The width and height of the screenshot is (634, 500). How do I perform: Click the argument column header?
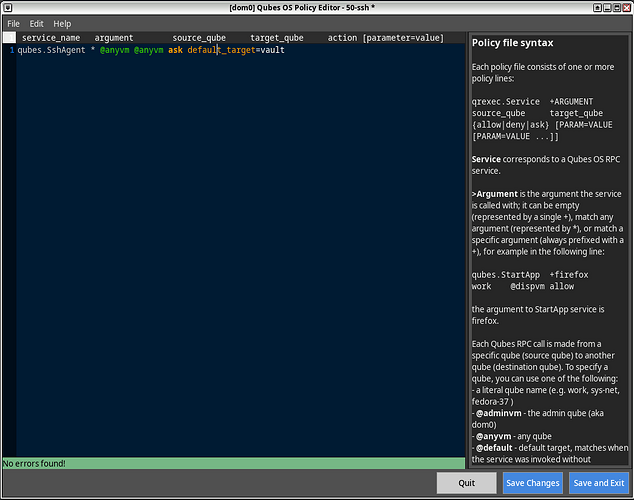114,38
